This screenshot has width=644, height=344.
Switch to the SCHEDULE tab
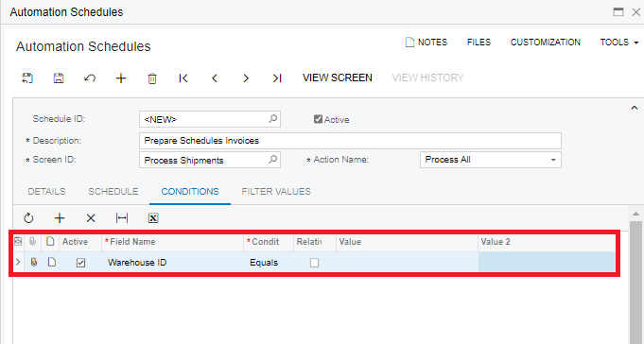[113, 191]
